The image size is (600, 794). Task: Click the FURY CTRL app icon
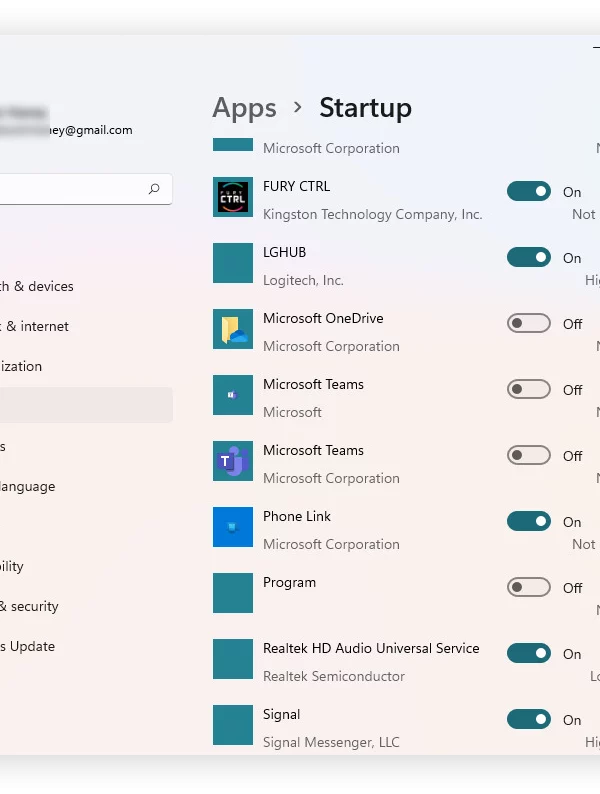tap(233, 197)
